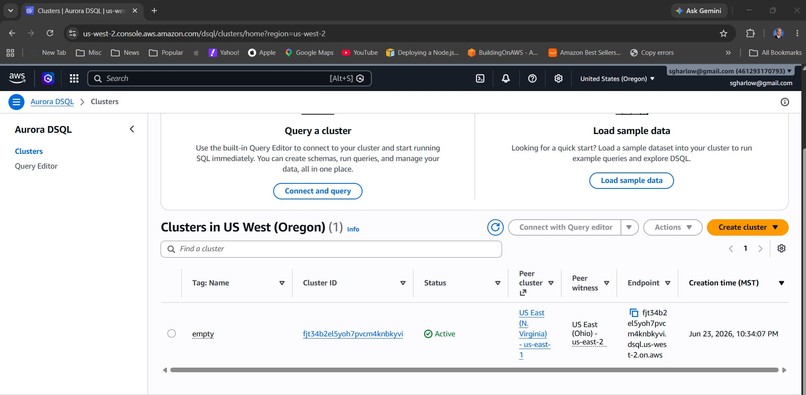Reload the browser page
This screenshot has height=395, width=806.
tap(50, 33)
